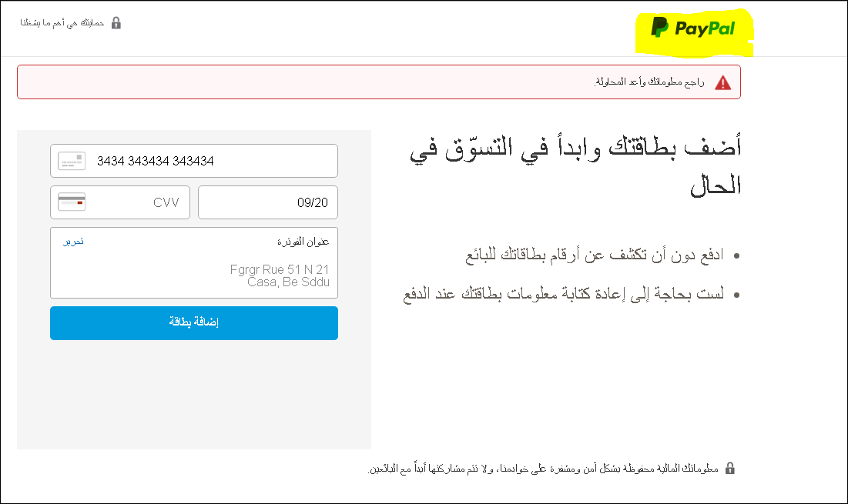Click the billing address label عنوان الفوترة
Image resolution: width=848 pixels, height=504 pixels.
(x=303, y=242)
